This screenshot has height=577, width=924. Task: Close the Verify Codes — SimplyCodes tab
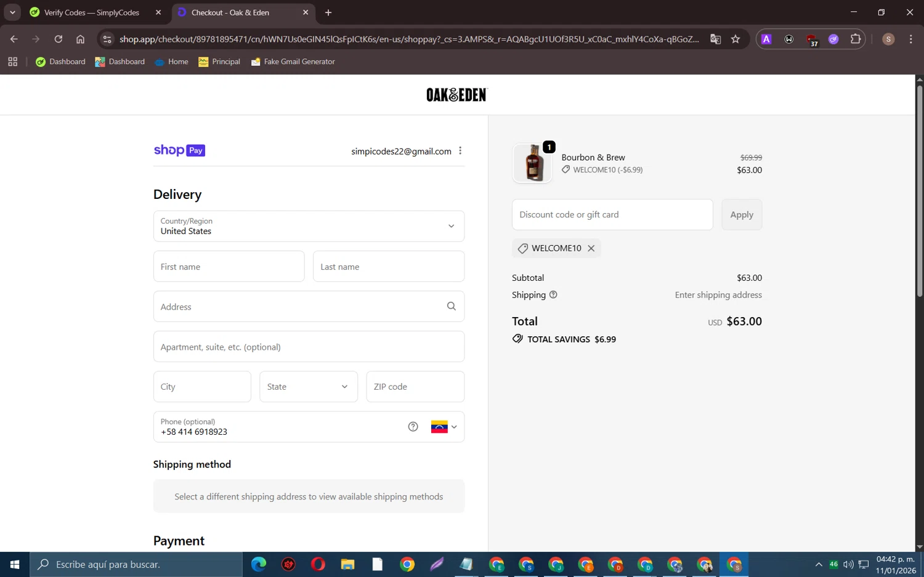pos(158,12)
